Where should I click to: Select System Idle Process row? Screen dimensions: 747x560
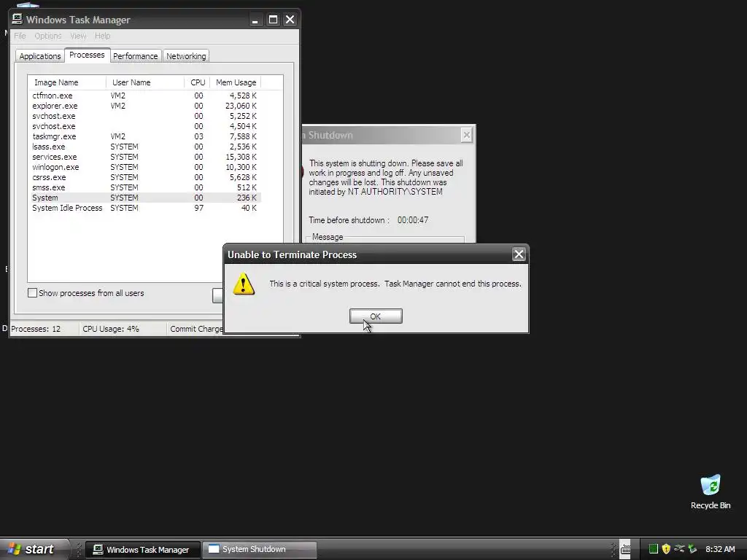click(x=145, y=208)
